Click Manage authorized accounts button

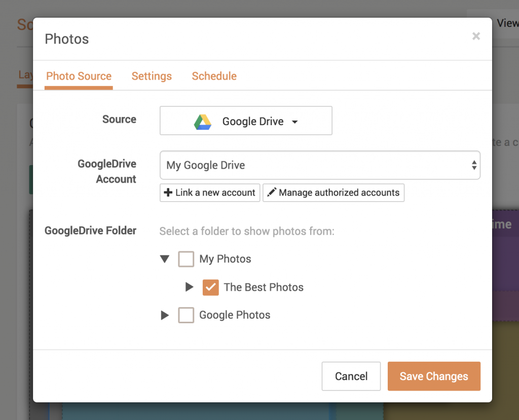pyautogui.click(x=333, y=193)
